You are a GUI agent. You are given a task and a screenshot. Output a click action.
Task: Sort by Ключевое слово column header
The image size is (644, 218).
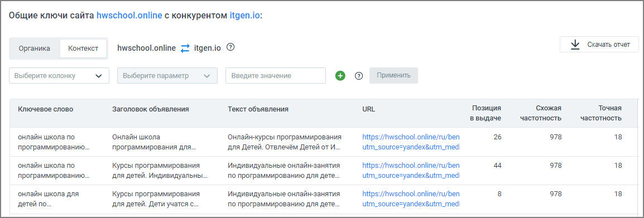point(46,109)
